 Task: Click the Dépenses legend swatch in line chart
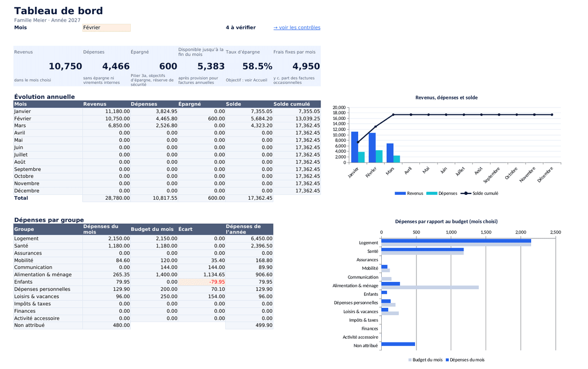coord(432,193)
